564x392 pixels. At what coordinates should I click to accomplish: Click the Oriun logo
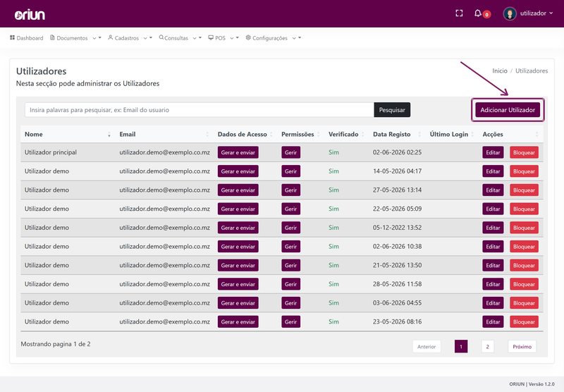coord(30,15)
